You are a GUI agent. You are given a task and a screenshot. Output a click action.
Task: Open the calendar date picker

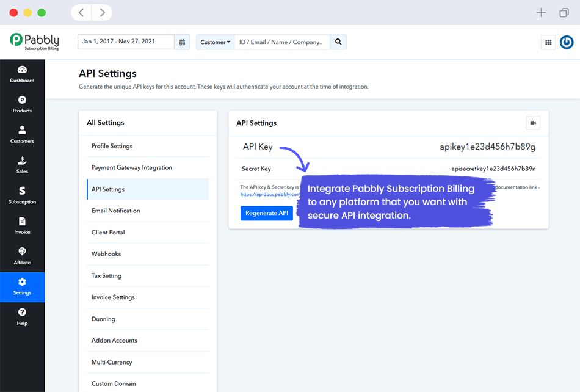point(181,42)
